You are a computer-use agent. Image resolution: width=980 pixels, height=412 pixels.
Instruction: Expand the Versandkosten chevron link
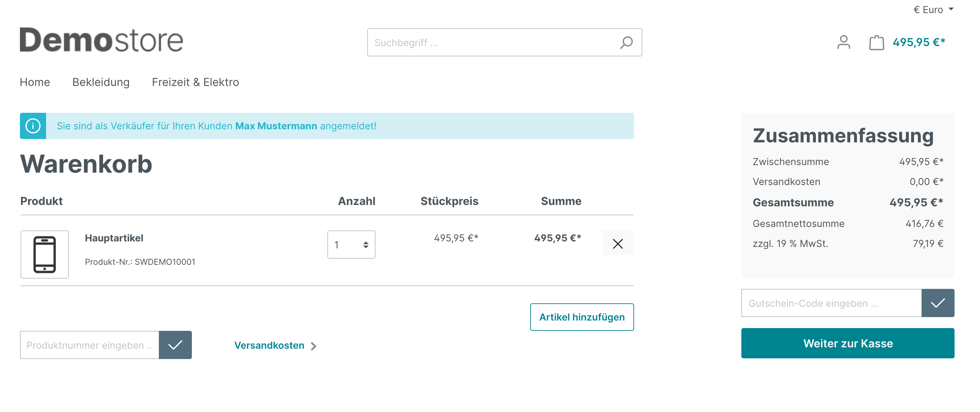pyautogui.click(x=275, y=345)
